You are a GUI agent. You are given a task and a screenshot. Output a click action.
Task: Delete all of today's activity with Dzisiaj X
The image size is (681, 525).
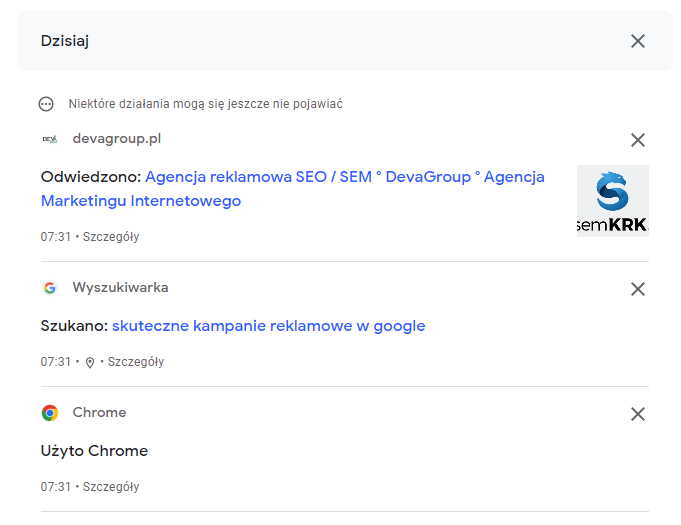638,41
